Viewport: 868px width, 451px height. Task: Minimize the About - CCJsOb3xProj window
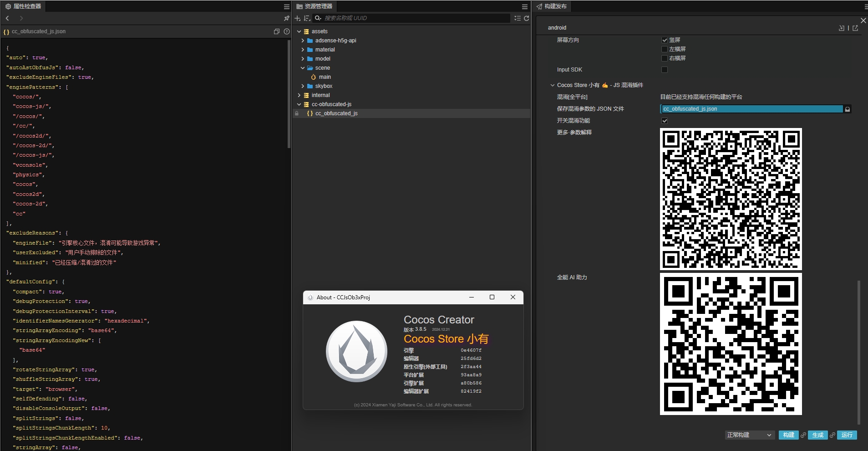coord(472,297)
